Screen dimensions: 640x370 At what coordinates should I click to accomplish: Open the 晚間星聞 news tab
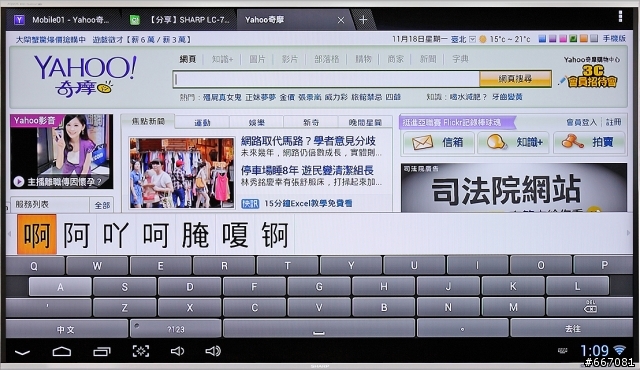(365, 122)
